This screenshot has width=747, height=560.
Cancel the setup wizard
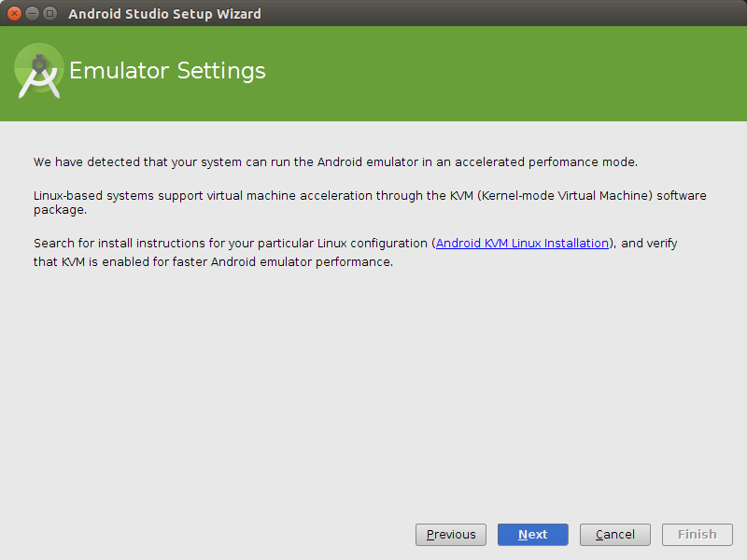coord(614,534)
